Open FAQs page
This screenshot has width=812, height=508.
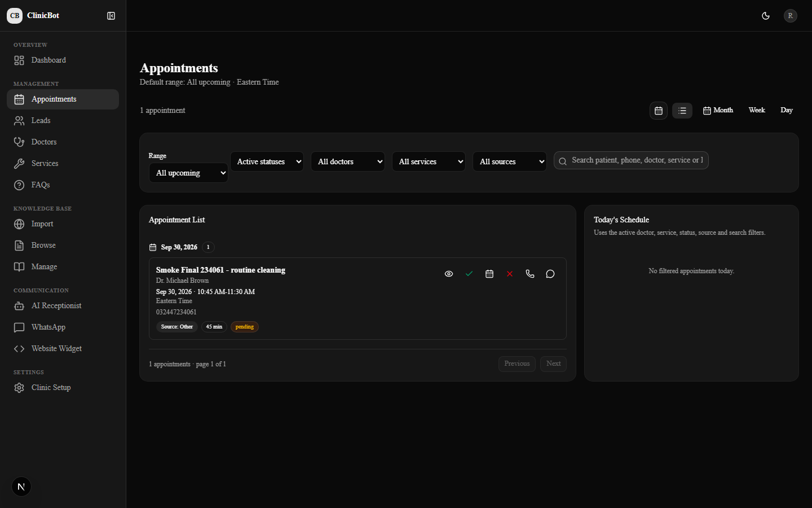[x=63, y=185]
